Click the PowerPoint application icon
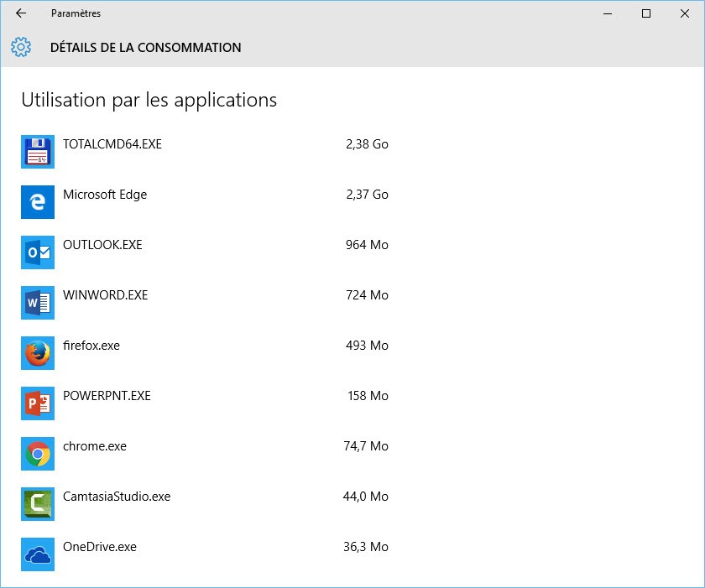Image resolution: width=705 pixels, height=588 pixels. pos(37,403)
